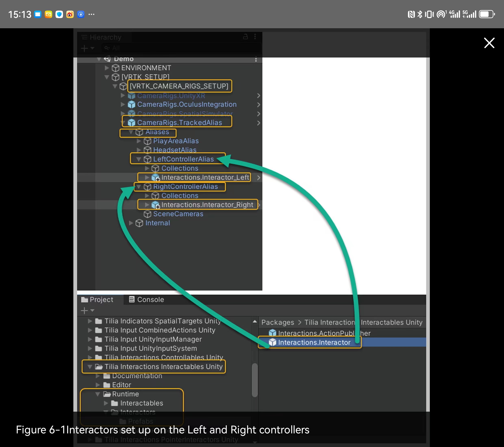Select Tilia Indicators SpatialTargets Unity folder
504x447 pixels.
(163, 321)
